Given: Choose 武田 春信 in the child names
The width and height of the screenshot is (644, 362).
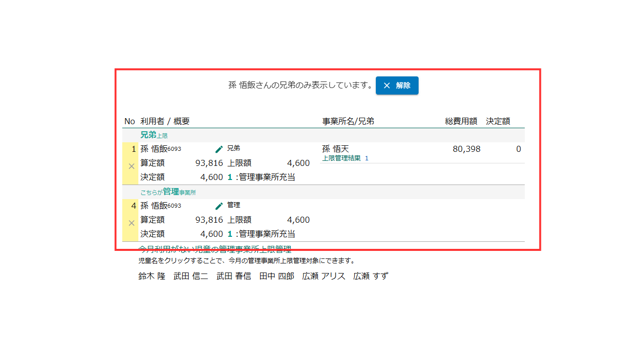Looking at the screenshot, I should point(233,276).
